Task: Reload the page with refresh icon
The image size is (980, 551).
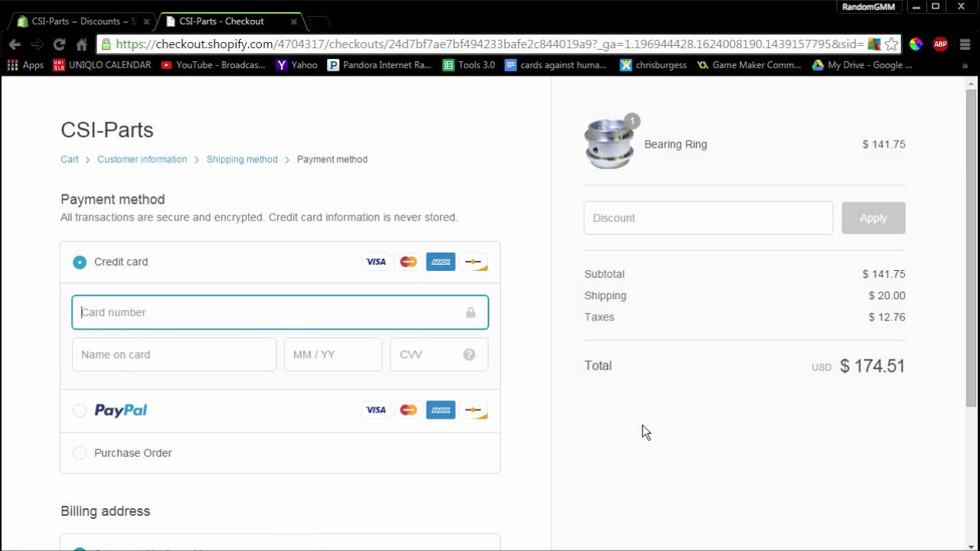Action: [59, 44]
